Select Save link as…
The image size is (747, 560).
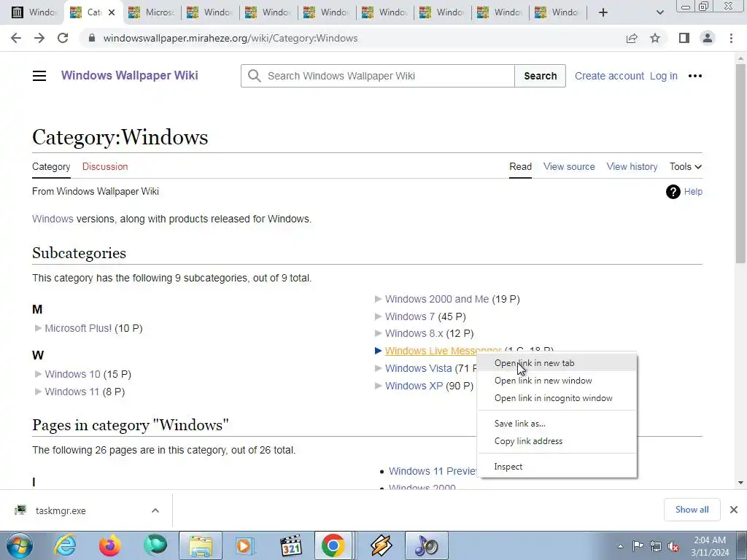(x=557, y=424)
